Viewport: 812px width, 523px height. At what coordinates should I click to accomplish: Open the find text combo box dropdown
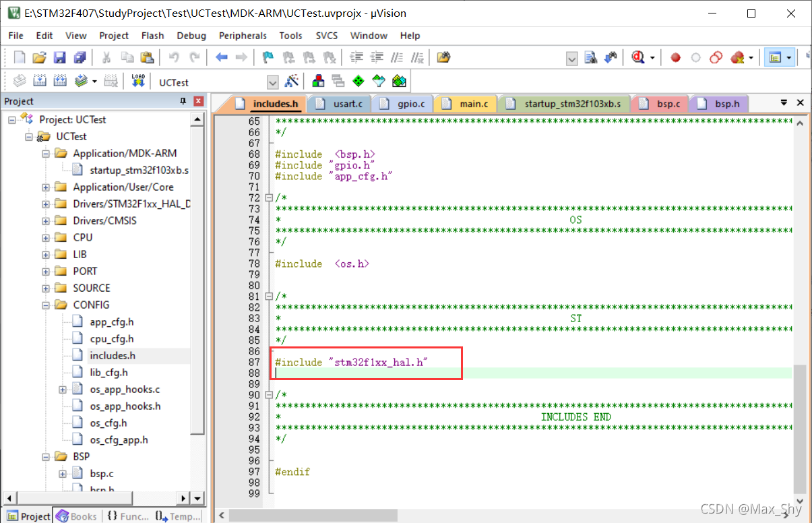pyautogui.click(x=572, y=59)
